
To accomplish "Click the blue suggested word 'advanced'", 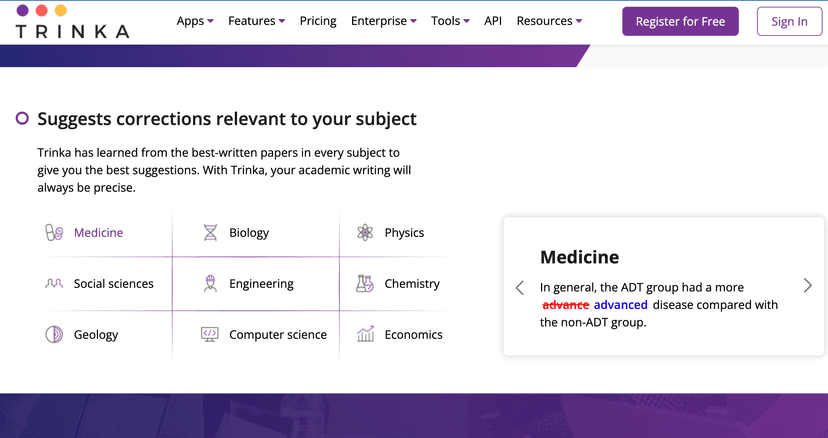I will 620,305.
